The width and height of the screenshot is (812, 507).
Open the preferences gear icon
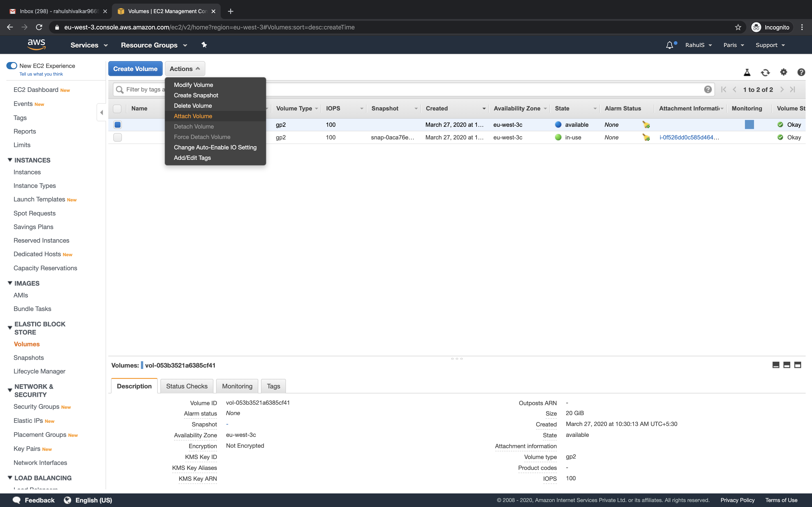click(x=783, y=72)
